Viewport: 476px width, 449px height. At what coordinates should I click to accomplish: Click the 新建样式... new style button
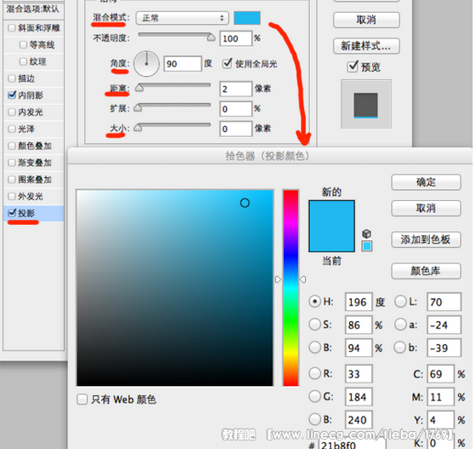coord(366,46)
